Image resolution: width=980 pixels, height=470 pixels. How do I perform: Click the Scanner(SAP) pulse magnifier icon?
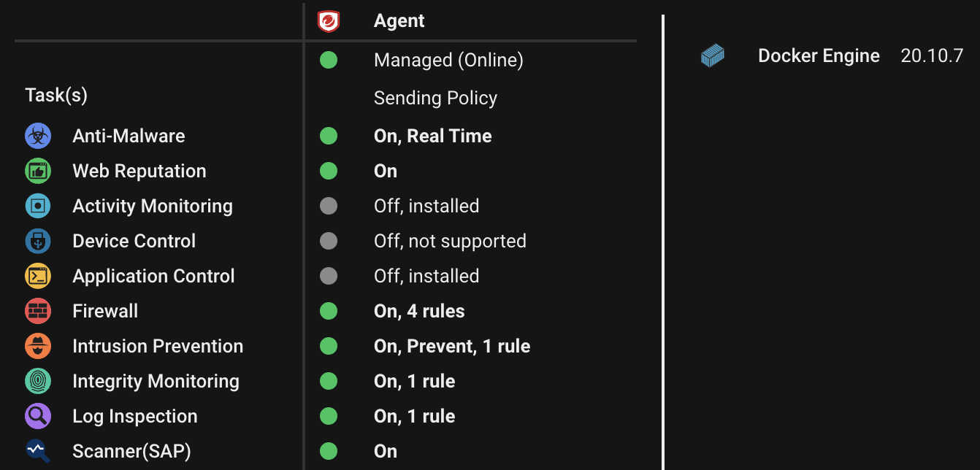[x=37, y=451]
